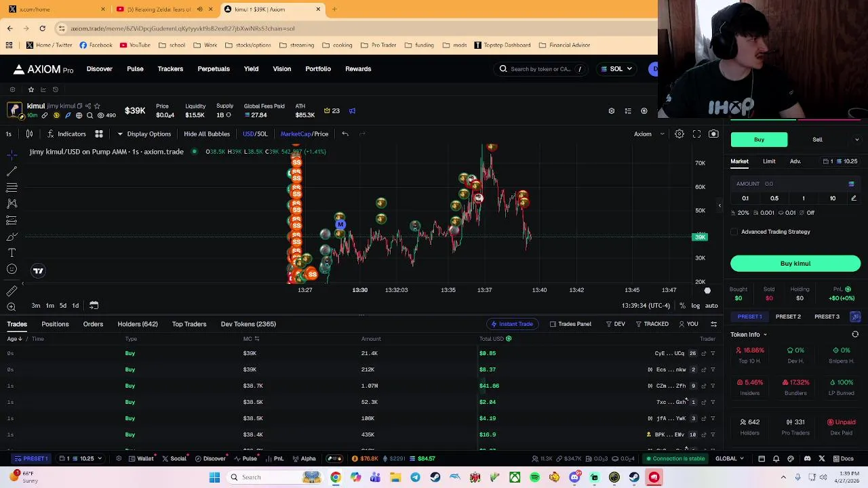Toggle percent scale on chart
This screenshot has width=868, height=488.
[x=682, y=306]
